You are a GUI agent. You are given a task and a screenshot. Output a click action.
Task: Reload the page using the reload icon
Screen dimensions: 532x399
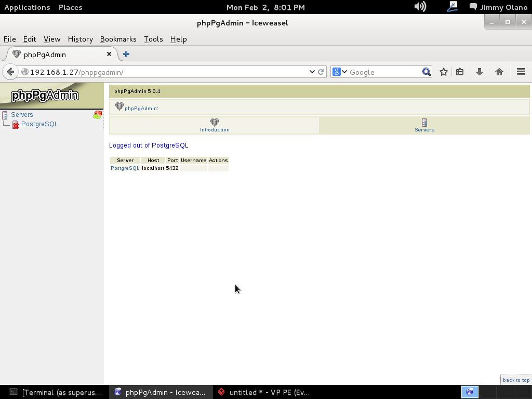tap(321, 72)
